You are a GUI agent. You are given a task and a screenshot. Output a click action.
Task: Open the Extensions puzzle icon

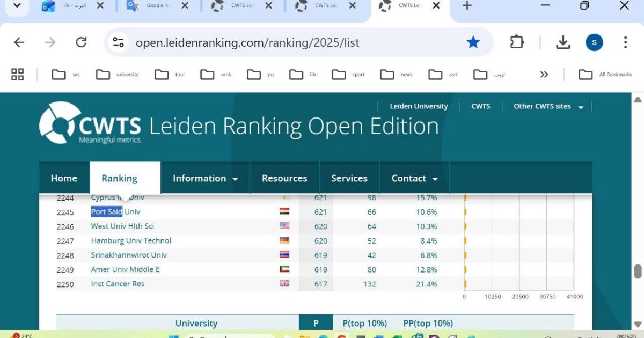[516, 42]
